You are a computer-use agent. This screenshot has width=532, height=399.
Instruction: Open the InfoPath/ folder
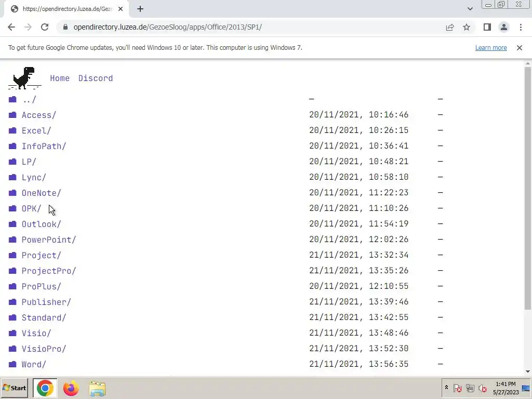(44, 146)
